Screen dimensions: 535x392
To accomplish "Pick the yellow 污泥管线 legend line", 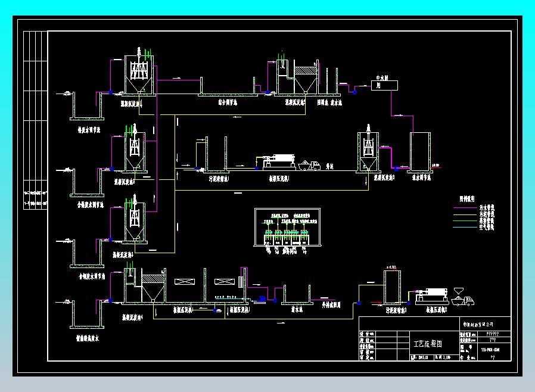I will 465,214.
